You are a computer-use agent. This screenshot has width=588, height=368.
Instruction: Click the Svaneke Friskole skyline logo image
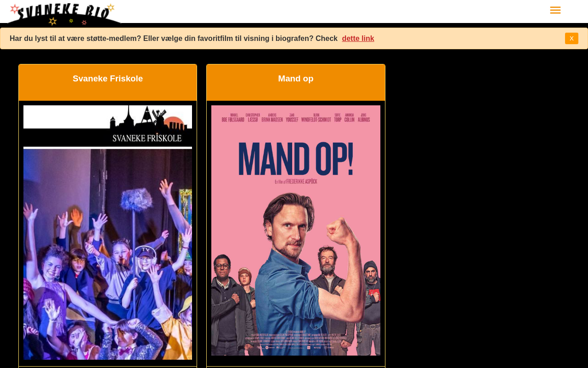click(x=107, y=126)
